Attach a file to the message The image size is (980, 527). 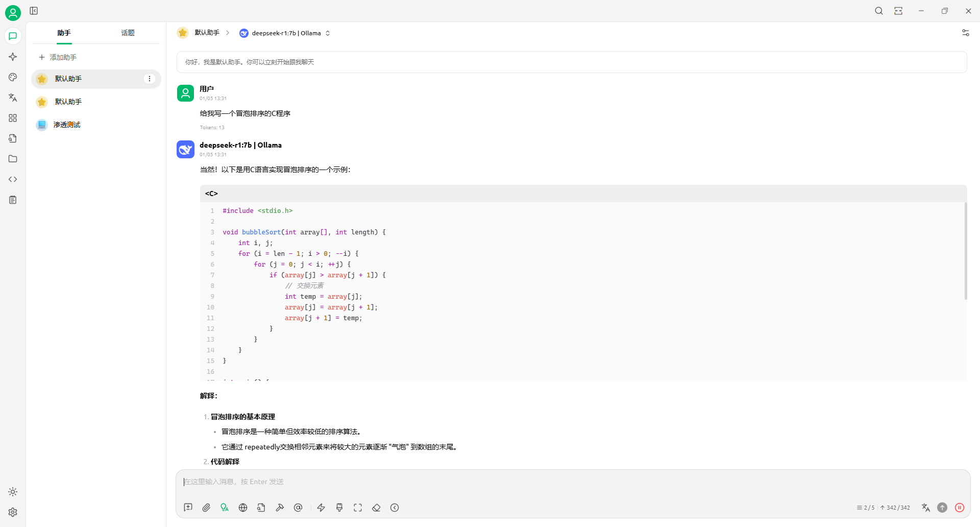point(206,508)
